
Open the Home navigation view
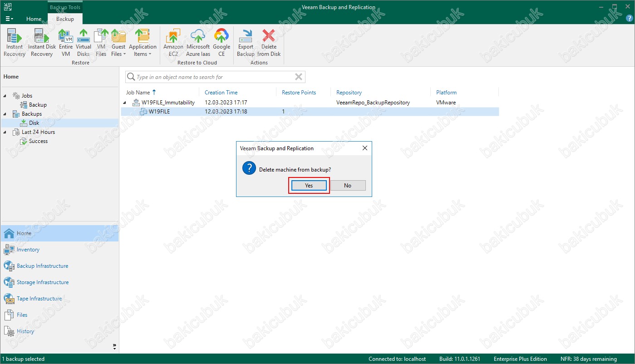(59, 233)
